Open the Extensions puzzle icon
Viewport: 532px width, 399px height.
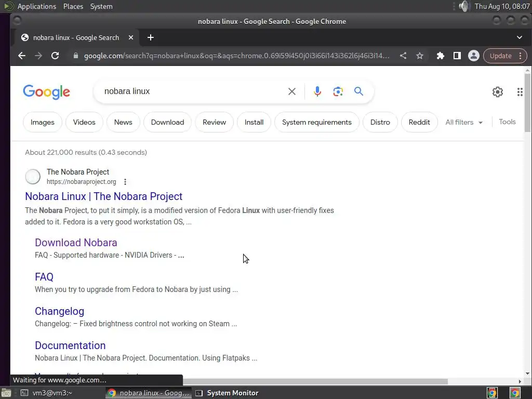441,56
